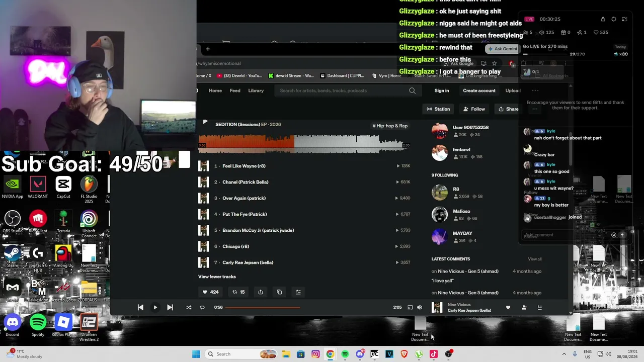Open the SoundCloud Library tab
The width and height of the screenshot is (644, 362).
point(256,90)
